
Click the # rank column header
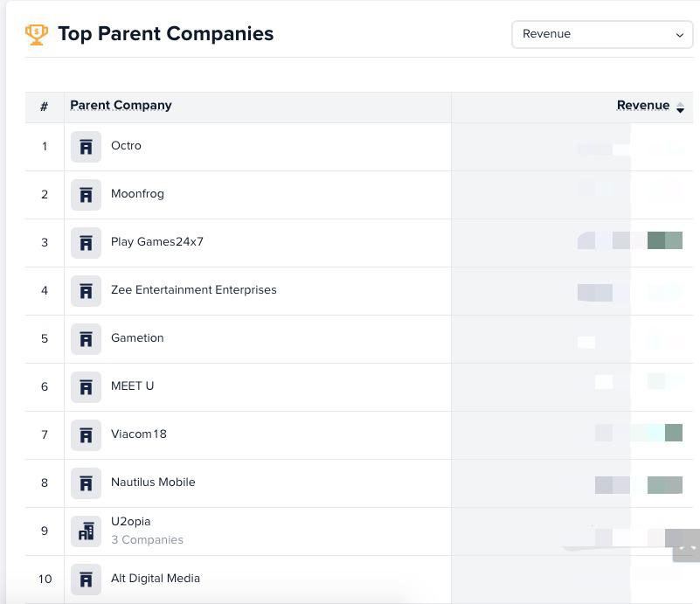[44, 107]
